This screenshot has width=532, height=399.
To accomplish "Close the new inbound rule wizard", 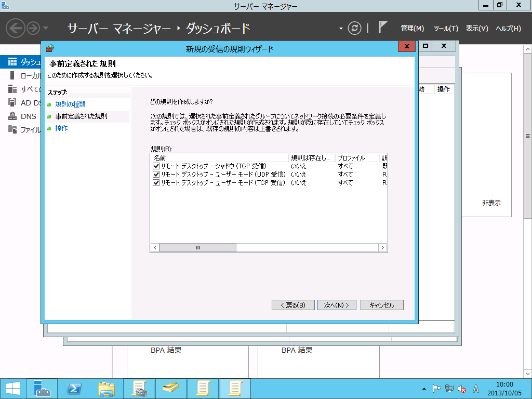I will point(407,46).
